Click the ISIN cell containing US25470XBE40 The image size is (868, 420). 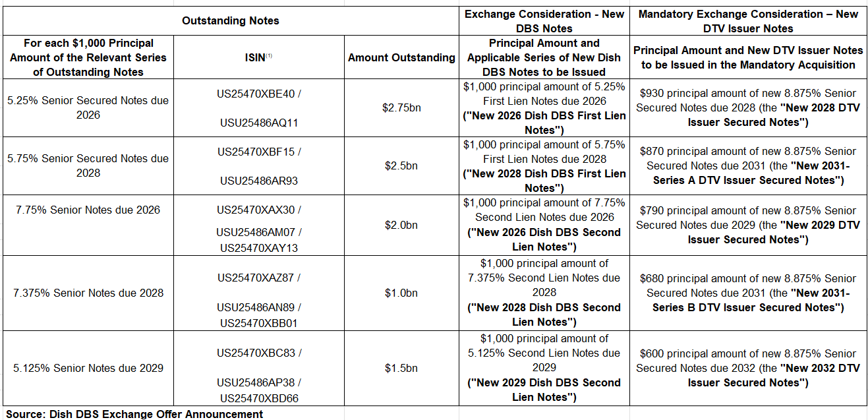[x=259, y=107]
